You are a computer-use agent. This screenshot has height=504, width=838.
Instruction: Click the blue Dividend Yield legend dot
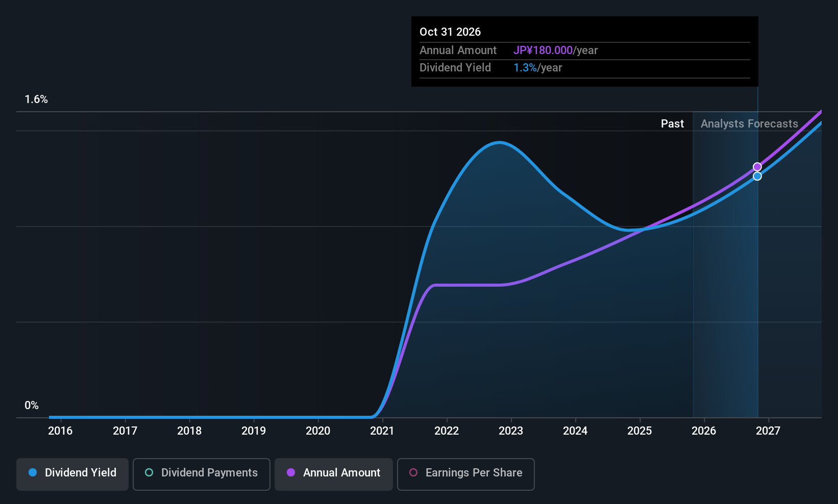(33, 473)
